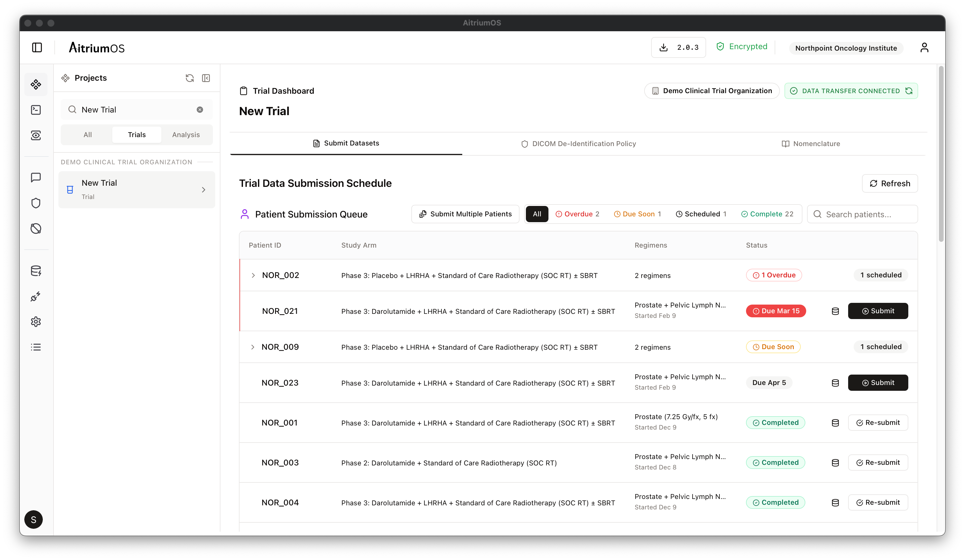Screen dimensions: 965x560
Task: Click Submit Multiple Patients button
Action: coord(465,214)
